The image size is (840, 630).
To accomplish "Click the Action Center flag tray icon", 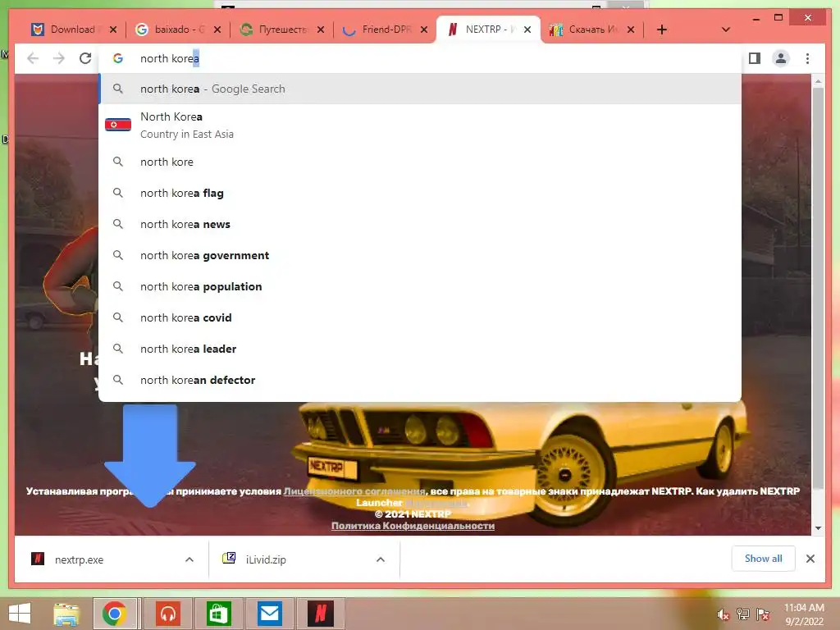I will (763, 614).
